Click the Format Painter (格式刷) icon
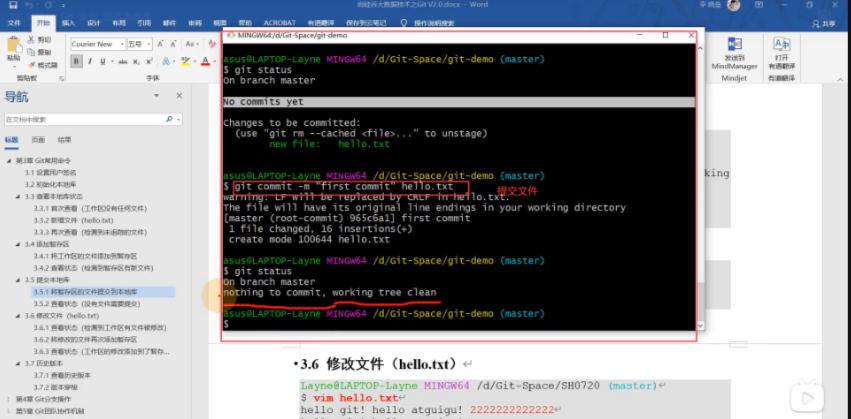The width and height of the screenshot is (851, 419). [31, 63]
